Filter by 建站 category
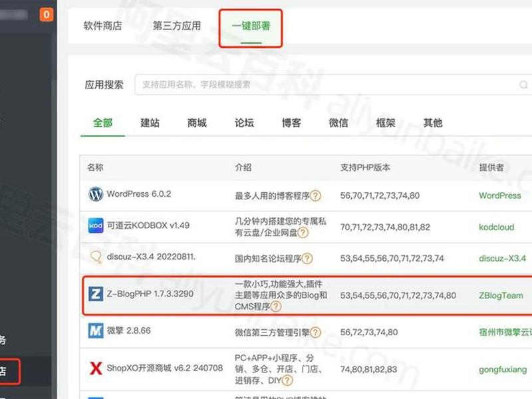532x399 pixels. click(150, 123)
